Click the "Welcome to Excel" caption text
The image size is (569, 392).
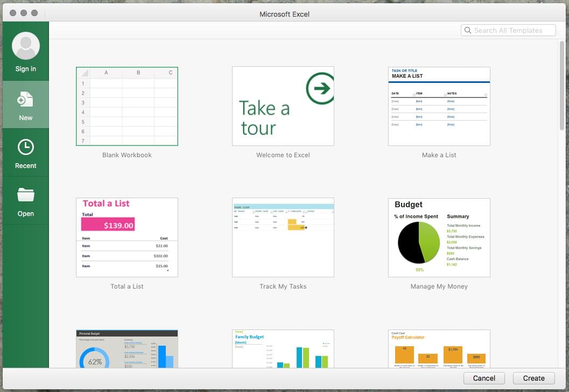pos(283,155)
